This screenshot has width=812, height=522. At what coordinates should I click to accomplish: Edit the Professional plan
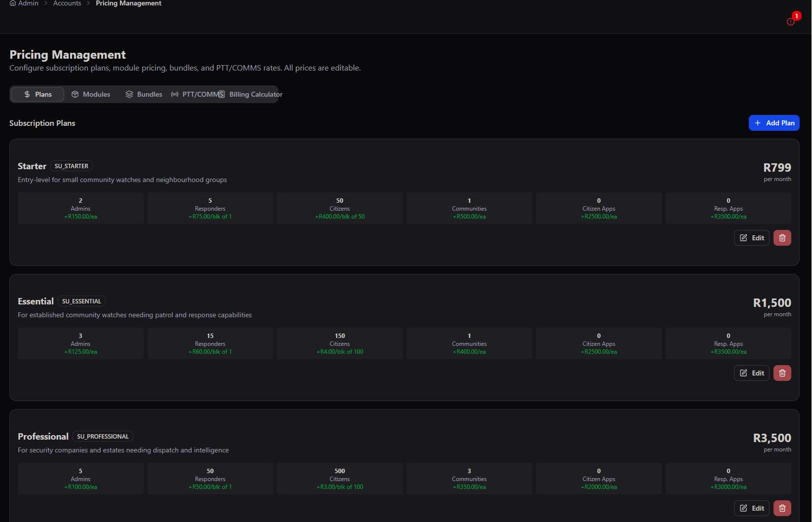pyautogui.click(x=752, y=508)
